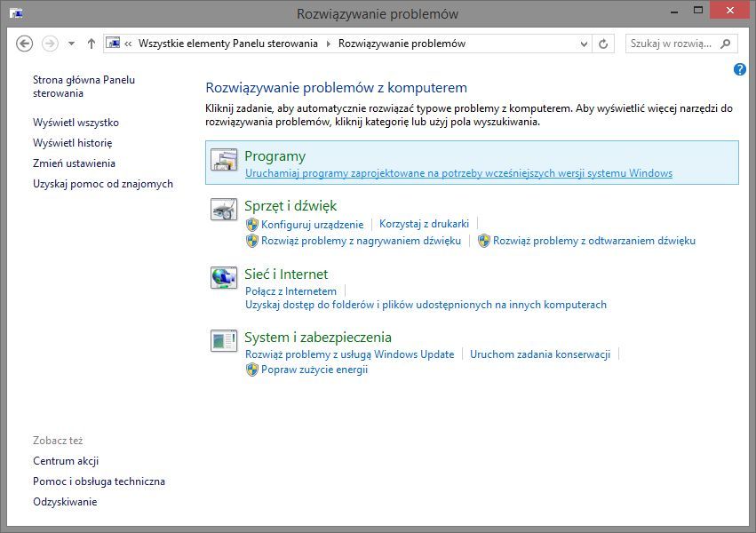Click Wyświetl wszystko in sidebar
Screen dimensions: 756x533
tap(76, 123)
